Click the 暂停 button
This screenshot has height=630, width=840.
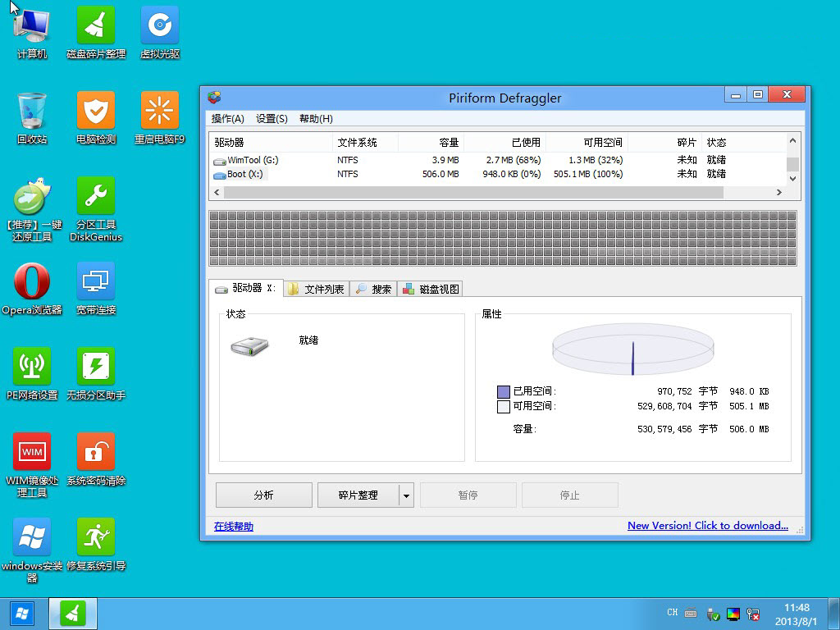pos(468,495)
